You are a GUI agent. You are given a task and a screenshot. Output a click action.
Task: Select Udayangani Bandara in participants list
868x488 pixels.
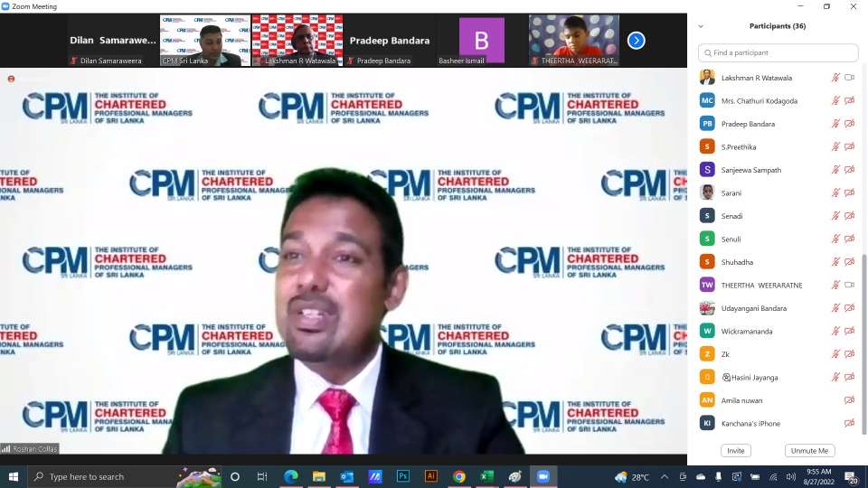753,308
